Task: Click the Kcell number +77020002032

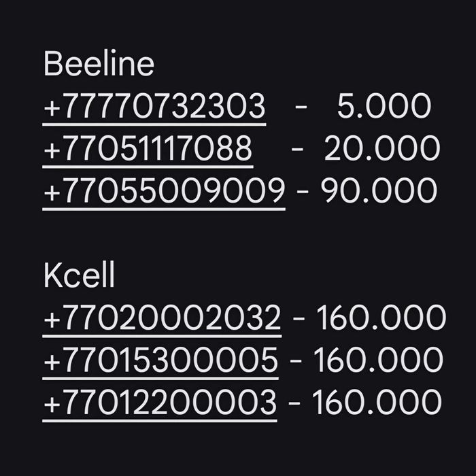Action: (162, 318)
